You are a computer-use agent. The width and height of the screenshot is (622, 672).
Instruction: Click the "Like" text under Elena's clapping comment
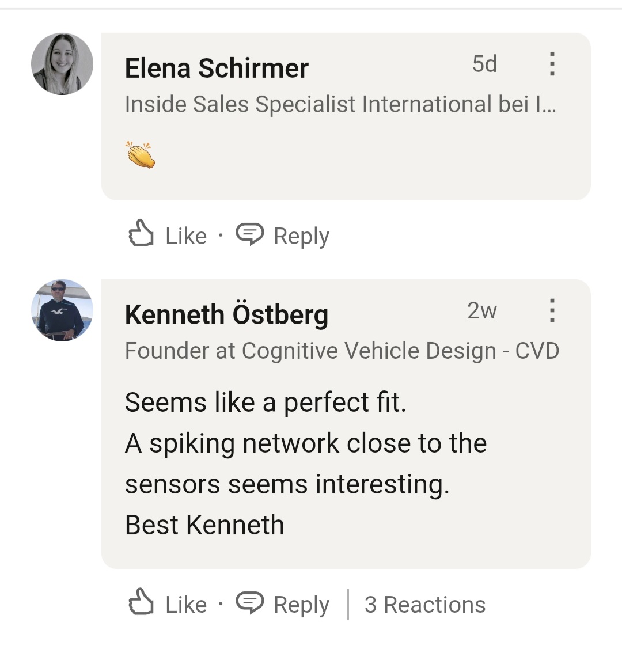186,236
